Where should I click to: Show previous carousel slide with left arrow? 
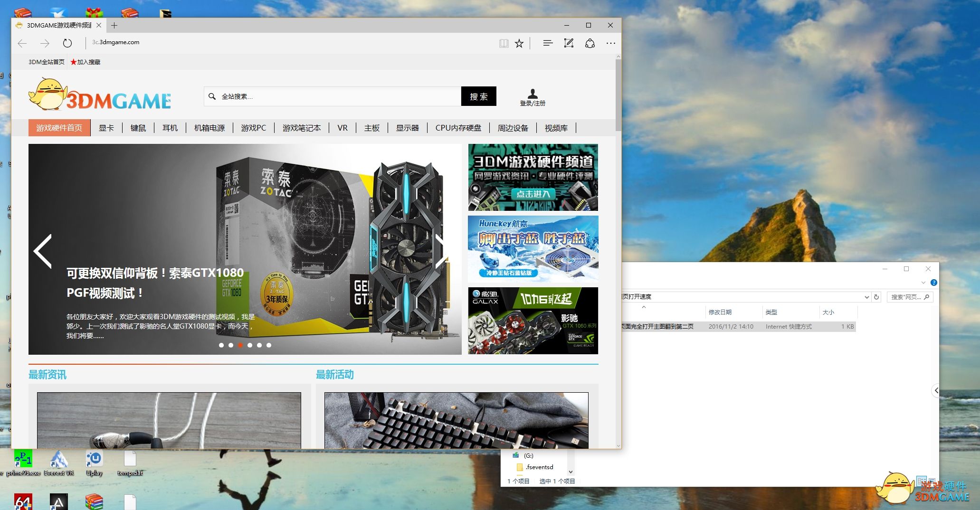tap(43, 251)
